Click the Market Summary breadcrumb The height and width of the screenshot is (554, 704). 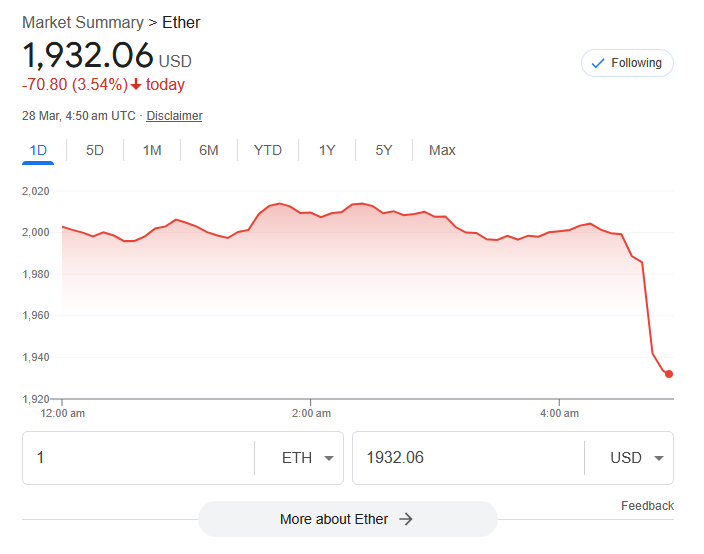coord(82,22)
